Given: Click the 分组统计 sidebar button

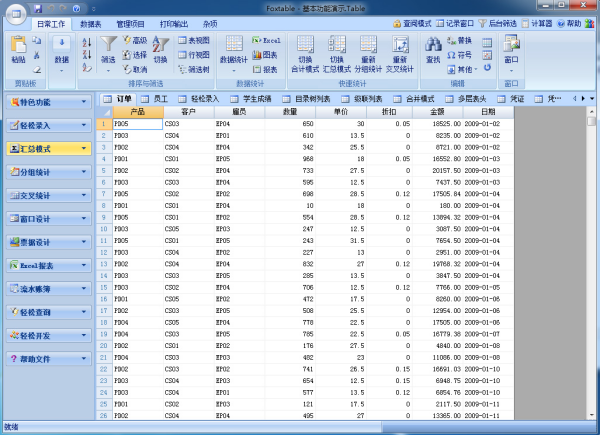Looking at the screenshot, I should [46, 172].
